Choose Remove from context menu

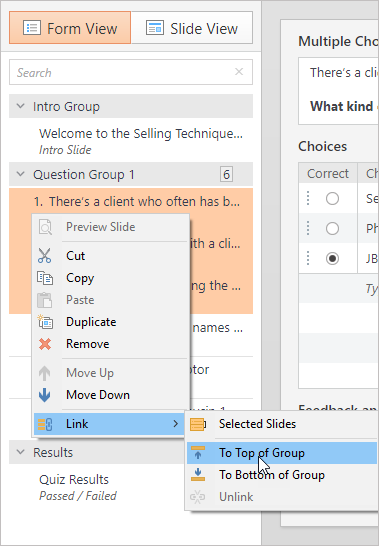pyautogui.click(x=111, y=344)
